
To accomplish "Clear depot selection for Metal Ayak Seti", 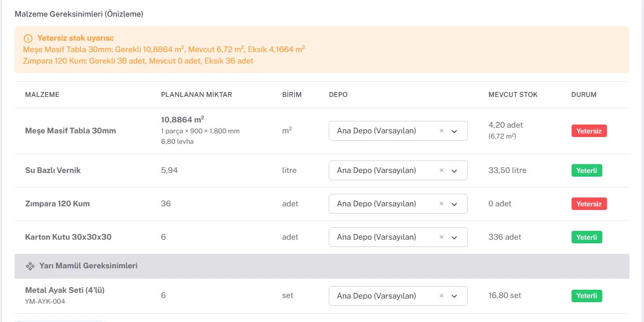I will (441, 296).
